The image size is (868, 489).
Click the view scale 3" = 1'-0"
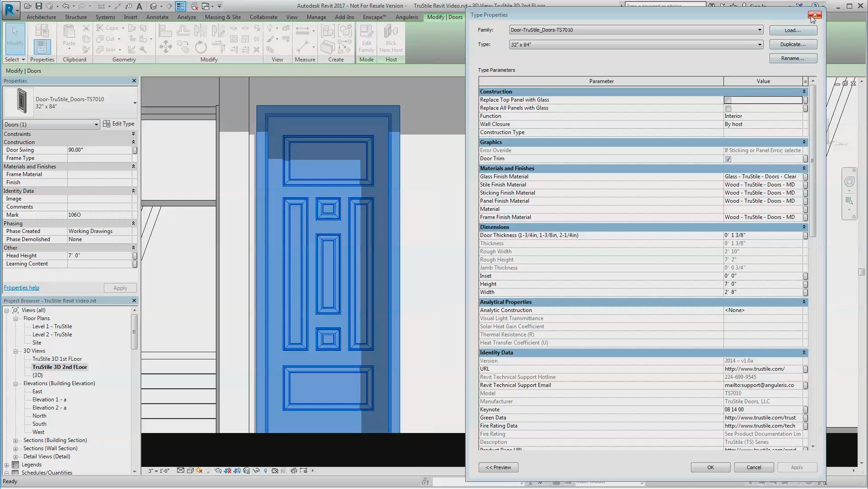coord(159,470)
